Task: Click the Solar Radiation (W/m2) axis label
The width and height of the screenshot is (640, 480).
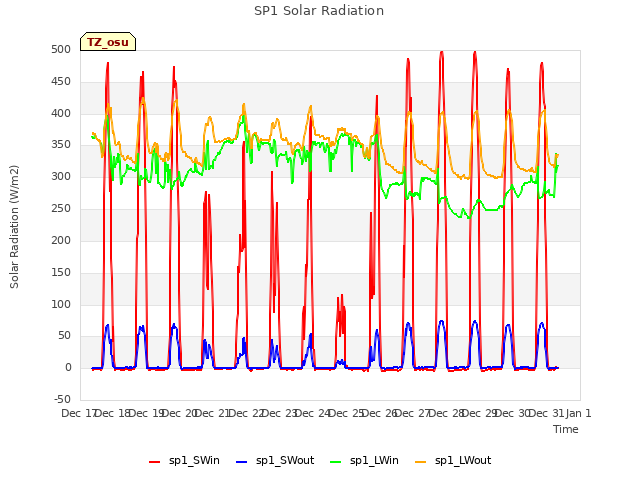Action: pos(14,227)
